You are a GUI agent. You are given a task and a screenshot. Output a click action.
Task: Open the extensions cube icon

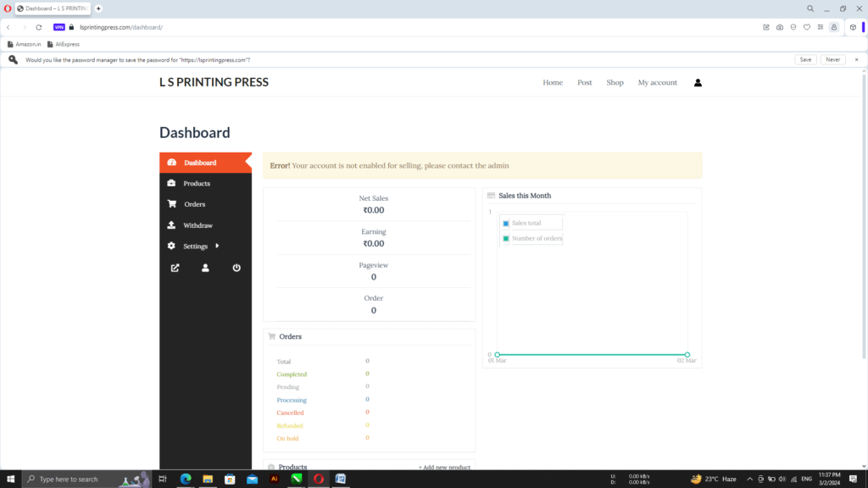pos(853,27)
